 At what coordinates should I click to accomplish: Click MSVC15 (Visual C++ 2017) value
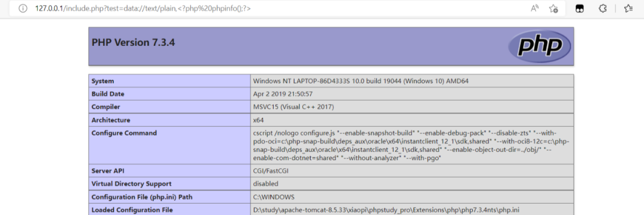(x=293, y=107)
